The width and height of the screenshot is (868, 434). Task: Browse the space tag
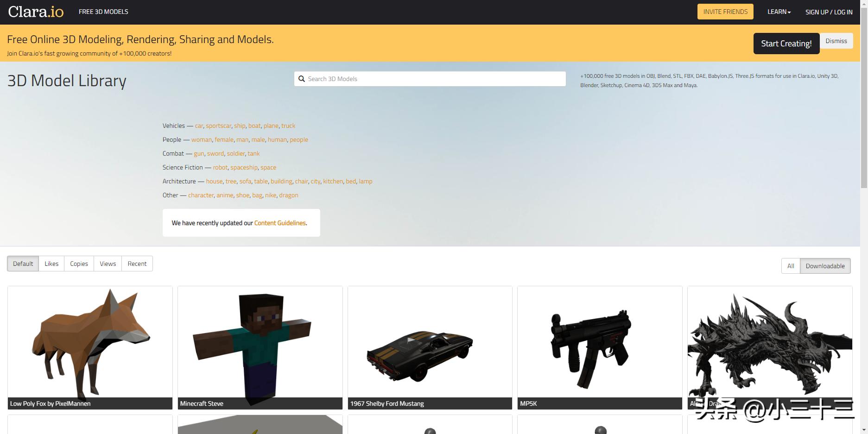tap(268, 167)
